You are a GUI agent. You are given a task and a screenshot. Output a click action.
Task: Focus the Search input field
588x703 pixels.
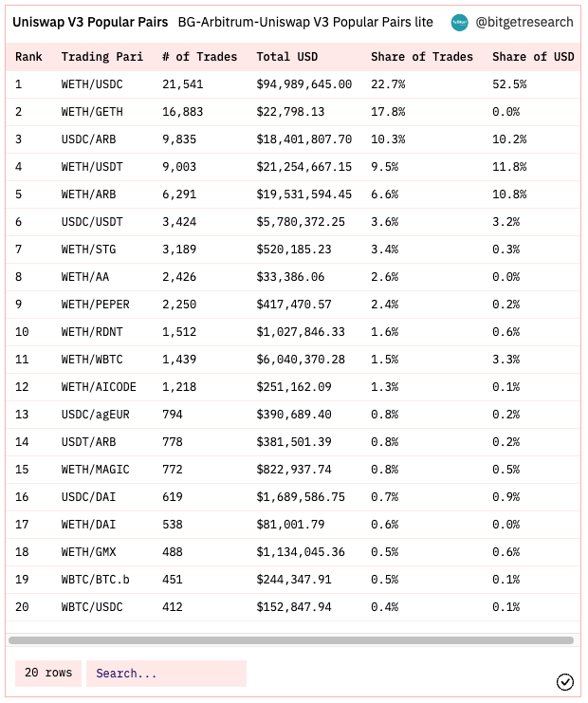pyautogui.click(x=166, y=674)
